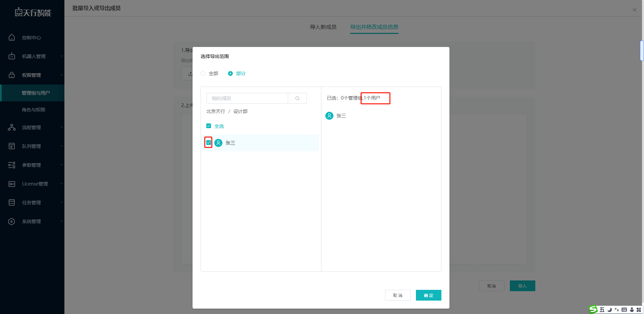
Task: Click the 张三 name in selected list
Action: (x=341, y=116)
